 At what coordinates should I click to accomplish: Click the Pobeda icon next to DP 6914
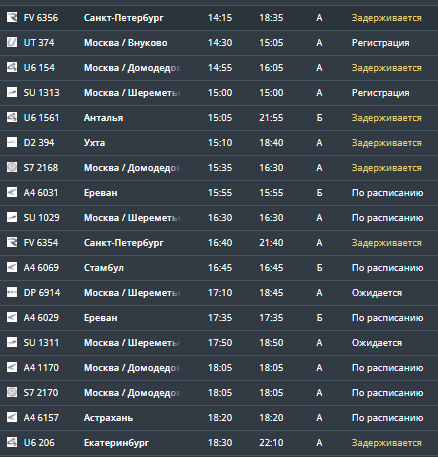[x=12, y=292]
